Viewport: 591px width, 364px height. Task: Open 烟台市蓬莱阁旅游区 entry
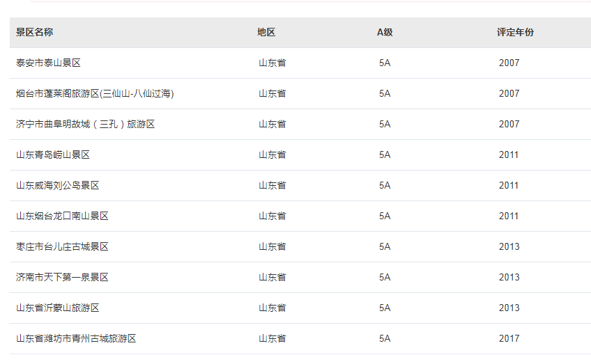(95, 93)
